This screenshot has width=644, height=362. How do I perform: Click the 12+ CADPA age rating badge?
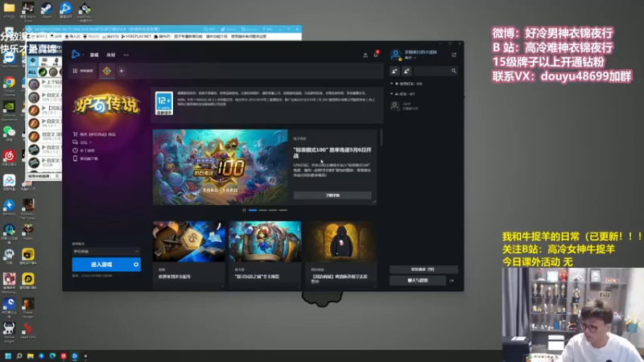coord(164,103)
